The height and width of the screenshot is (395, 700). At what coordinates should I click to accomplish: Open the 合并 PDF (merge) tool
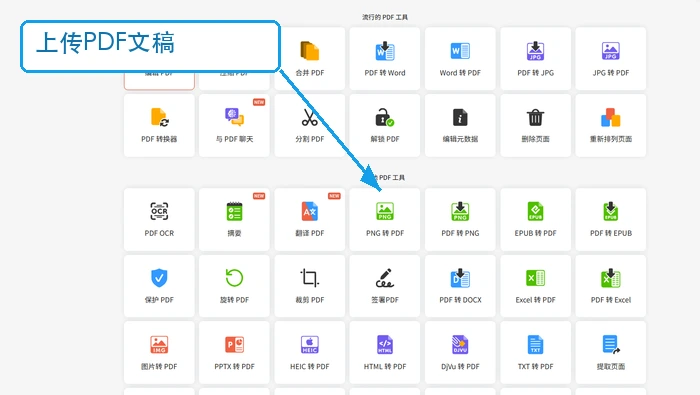pyautogui.click(x=309, y=58)
